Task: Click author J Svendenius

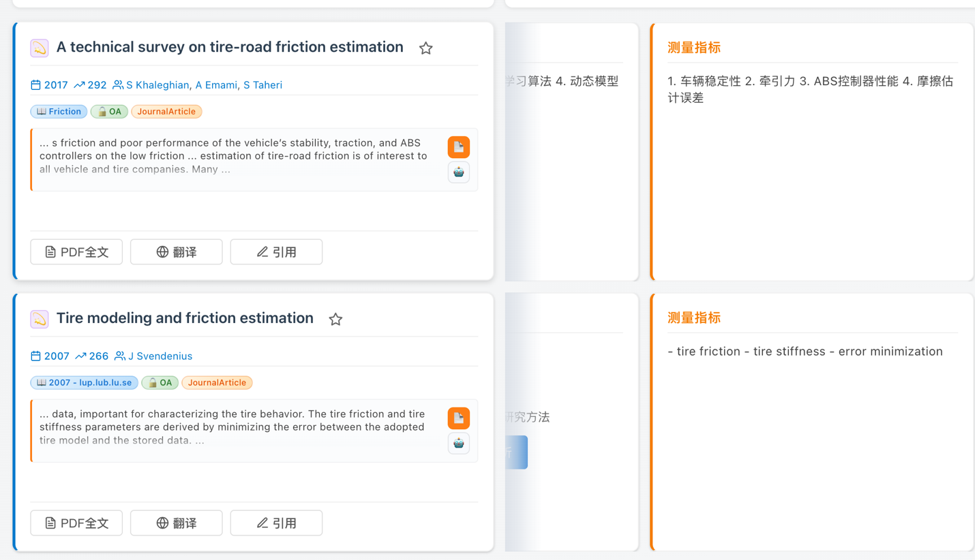Action: point(160,356)
